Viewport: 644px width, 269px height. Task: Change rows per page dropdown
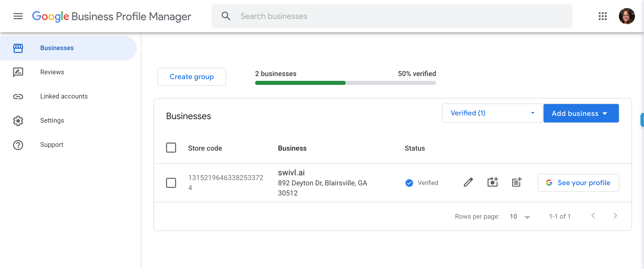pos(520,216)
